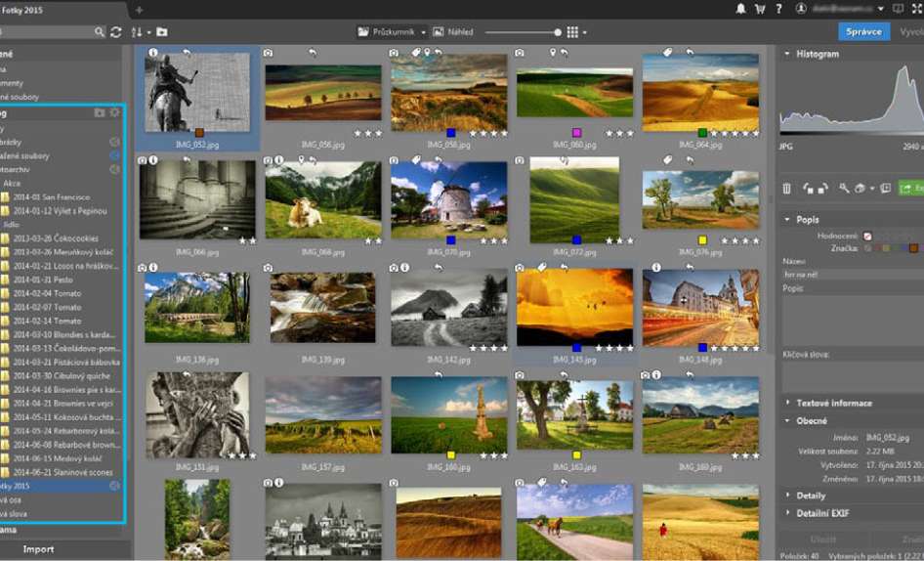The height and width of the screenshot is (561, 924).
Task: Click the help question mark icon
Action: [778, 9]
